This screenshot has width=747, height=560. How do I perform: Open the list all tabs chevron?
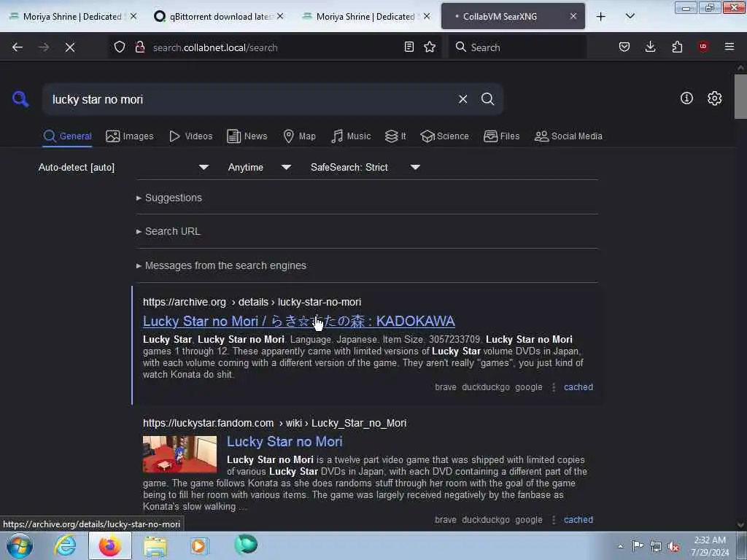pos(630,16)
